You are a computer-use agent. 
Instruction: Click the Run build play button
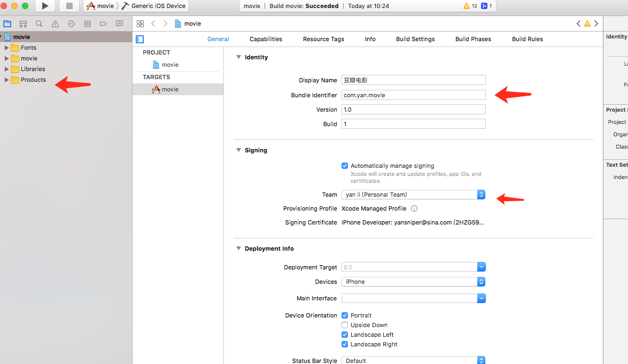tap(45, 6)
